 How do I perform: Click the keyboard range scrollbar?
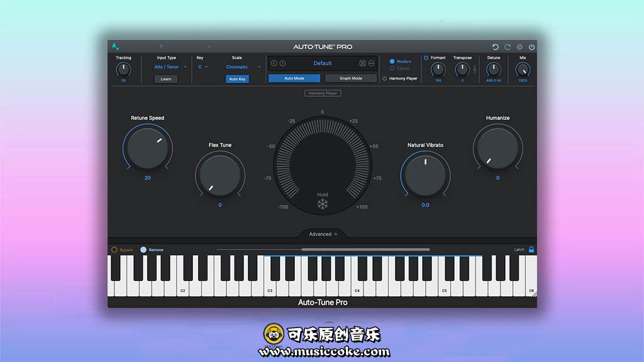[x=365, y=249]
